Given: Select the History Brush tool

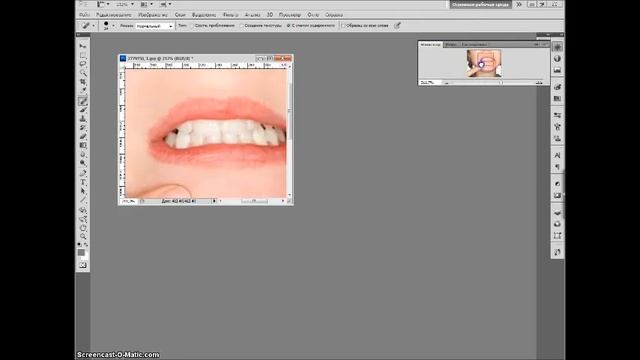Looking at the screenshot, I should coord(83,128).
